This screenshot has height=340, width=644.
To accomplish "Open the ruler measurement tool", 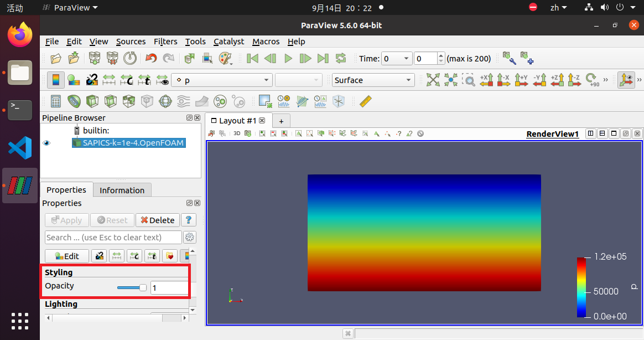I will coord(365,101).
